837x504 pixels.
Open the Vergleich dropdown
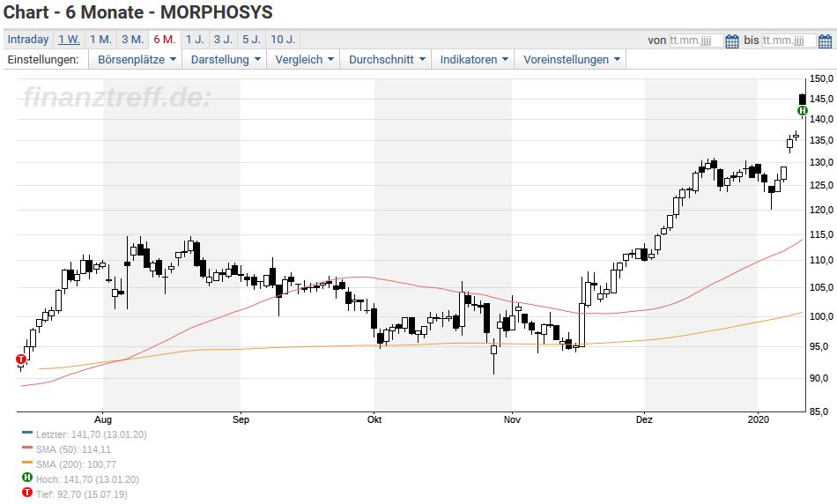point(304,59)
